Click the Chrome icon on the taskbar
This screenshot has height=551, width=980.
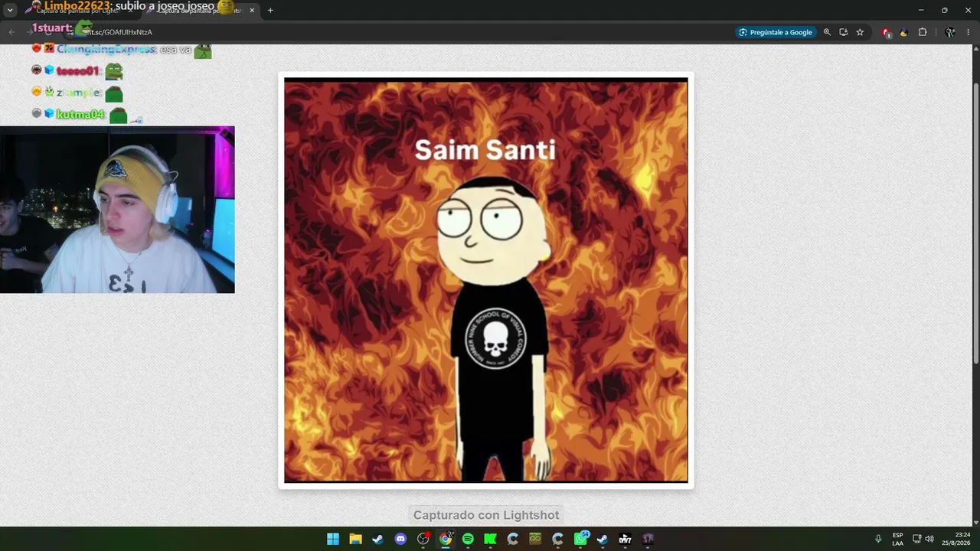(446, 539)
